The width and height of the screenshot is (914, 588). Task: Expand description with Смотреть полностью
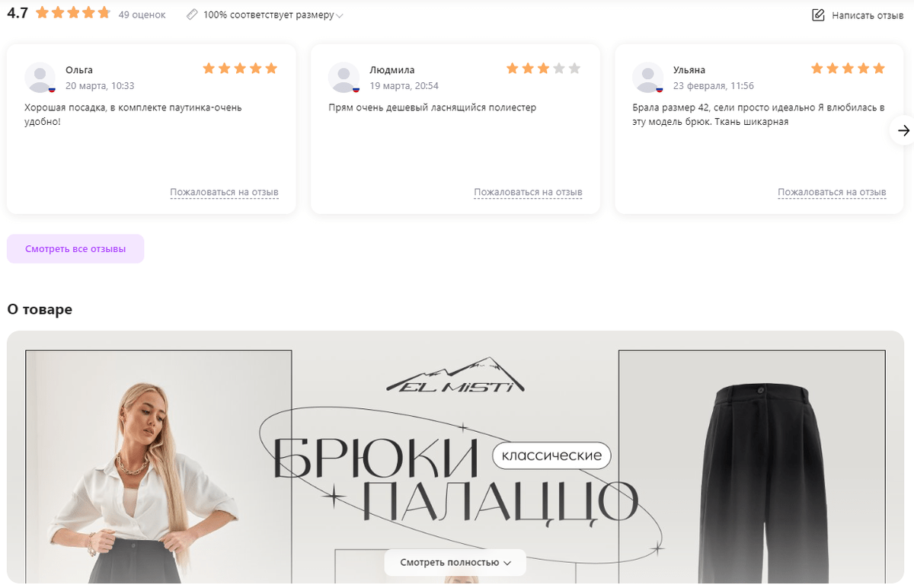point(455,563)
